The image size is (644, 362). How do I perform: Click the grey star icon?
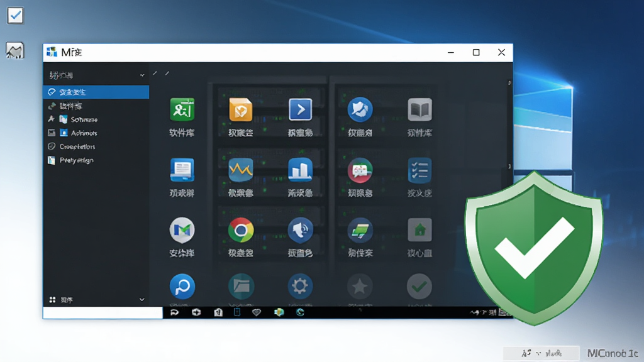(x=360, y=287)
